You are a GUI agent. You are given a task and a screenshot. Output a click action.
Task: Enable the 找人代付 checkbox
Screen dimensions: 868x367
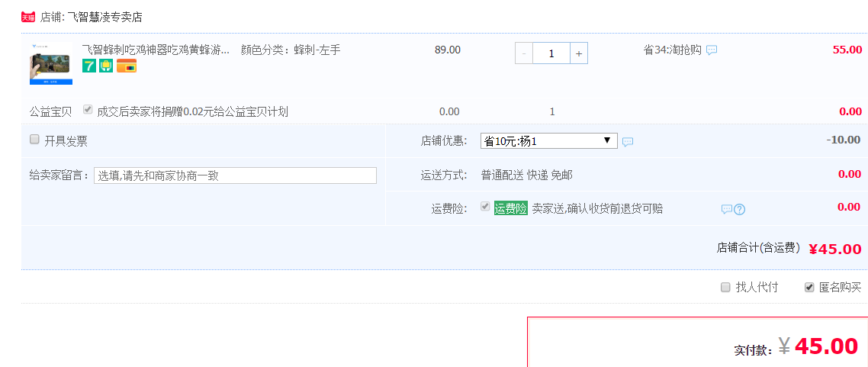click(x=725, y=288)
